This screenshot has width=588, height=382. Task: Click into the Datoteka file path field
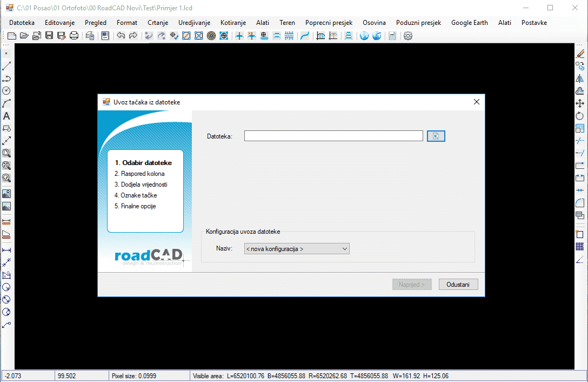[333, 136]
